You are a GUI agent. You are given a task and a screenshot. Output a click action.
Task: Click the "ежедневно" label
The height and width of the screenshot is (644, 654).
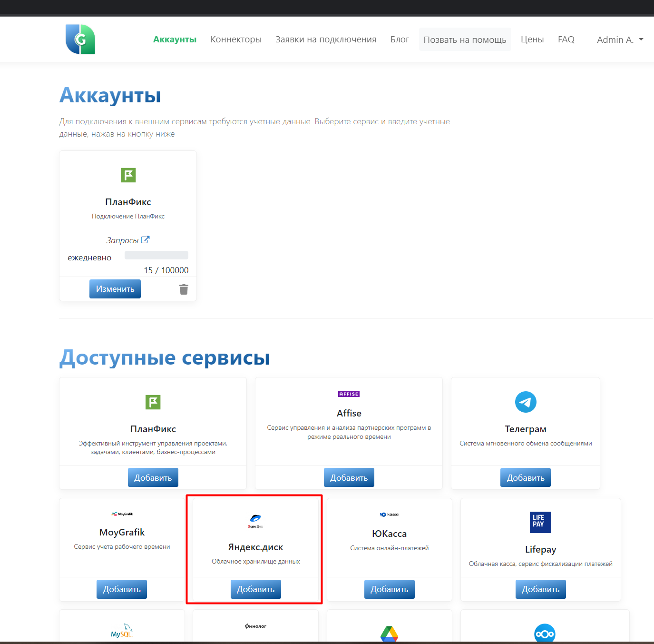[x=89, y=258]
